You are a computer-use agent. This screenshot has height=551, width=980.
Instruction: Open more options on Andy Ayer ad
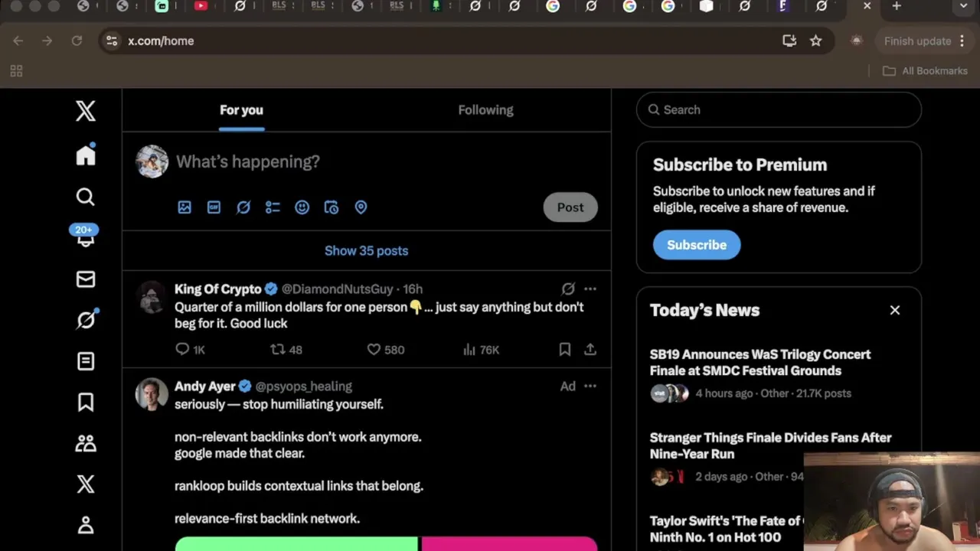(x=590, y=386)
